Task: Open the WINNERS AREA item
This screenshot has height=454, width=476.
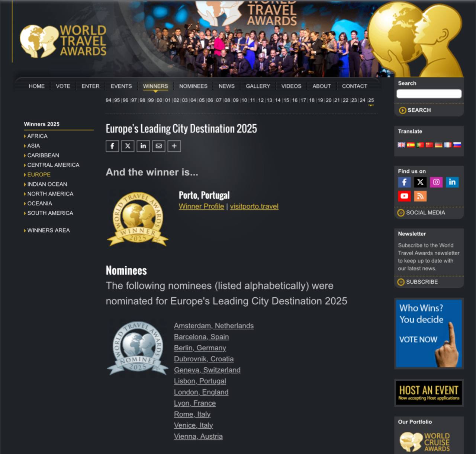Action: 48,230
